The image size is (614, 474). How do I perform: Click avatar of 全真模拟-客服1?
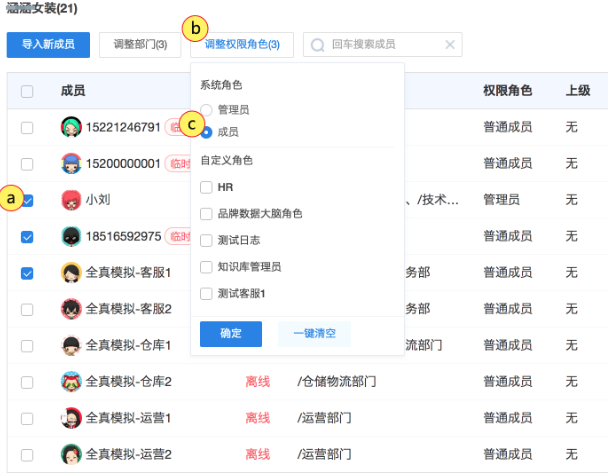[x=71, y=272]
